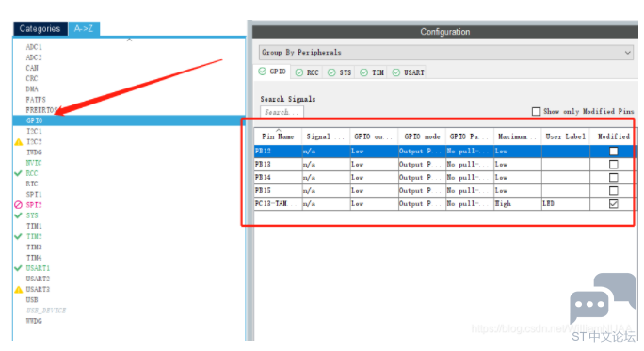Click the GPIO Pull column header

[470, 136]
